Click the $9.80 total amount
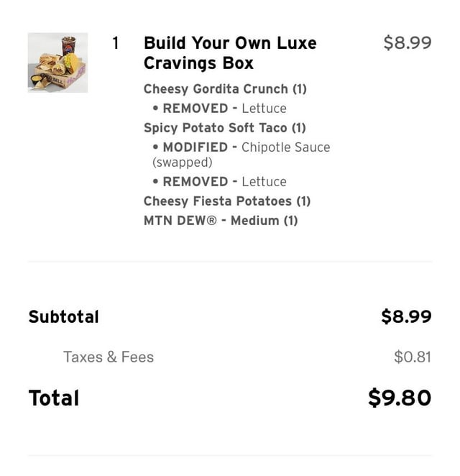The image size is (460, 476). click(x=400, y=398)
